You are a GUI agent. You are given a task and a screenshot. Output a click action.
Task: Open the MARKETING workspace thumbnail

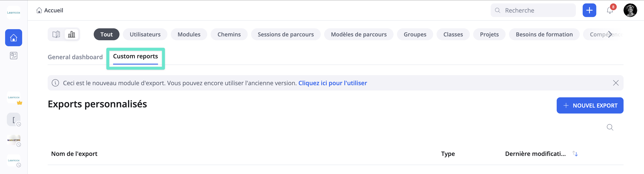pos(13,140)
